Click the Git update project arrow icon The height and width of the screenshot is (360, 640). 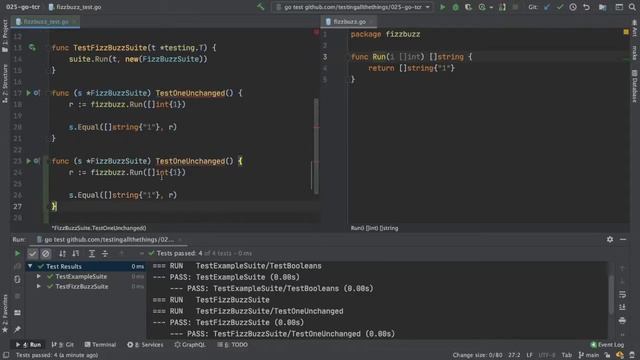pyautogui.click(x=547, y=7)
